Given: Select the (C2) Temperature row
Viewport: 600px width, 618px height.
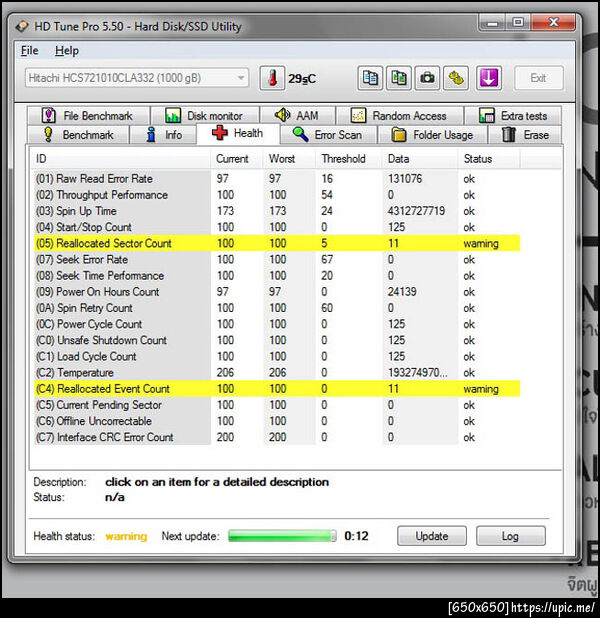Looking at the screenshot, I should 277,372.
